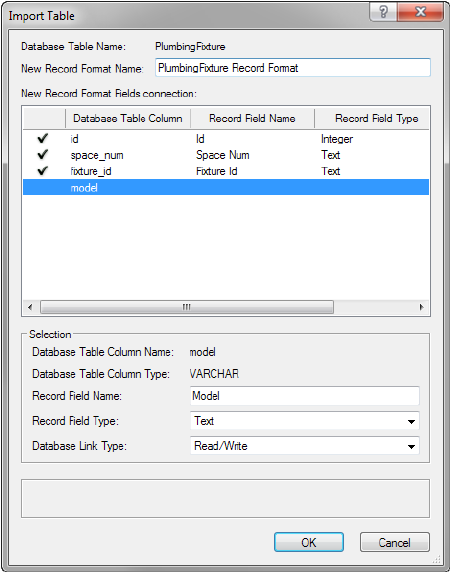Click the horizontal scrollbar thumb
The width and height of the screenshot is (451, 573).
tap(187, 307)
